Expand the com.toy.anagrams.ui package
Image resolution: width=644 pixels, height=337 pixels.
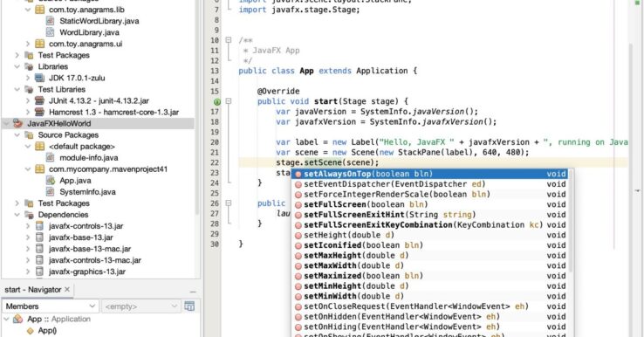coord(28,44)
